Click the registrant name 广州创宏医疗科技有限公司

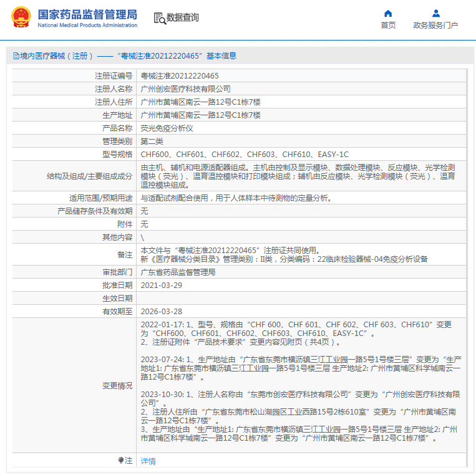(185, 89)
